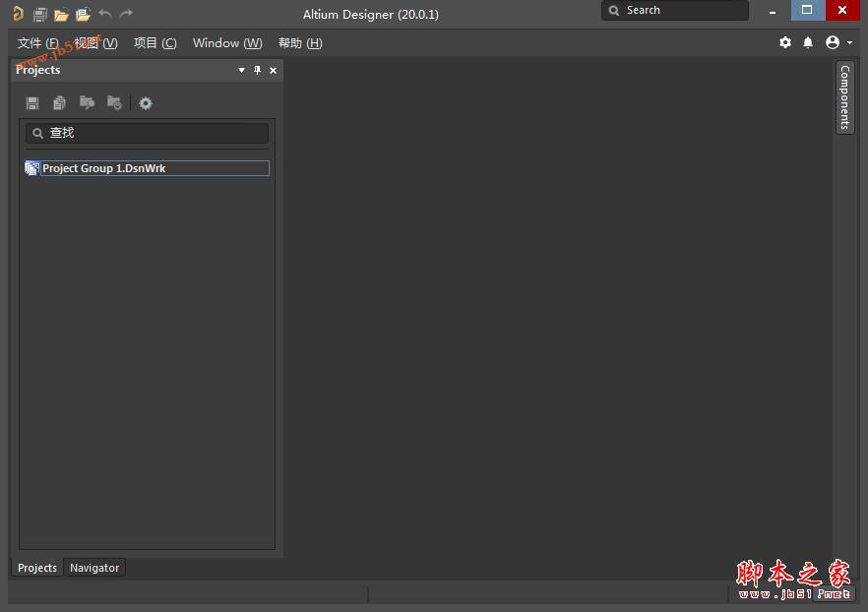This screenshot has height=612, width=868.
Task: Click in the 查找 search box
Action: [148, 134]
